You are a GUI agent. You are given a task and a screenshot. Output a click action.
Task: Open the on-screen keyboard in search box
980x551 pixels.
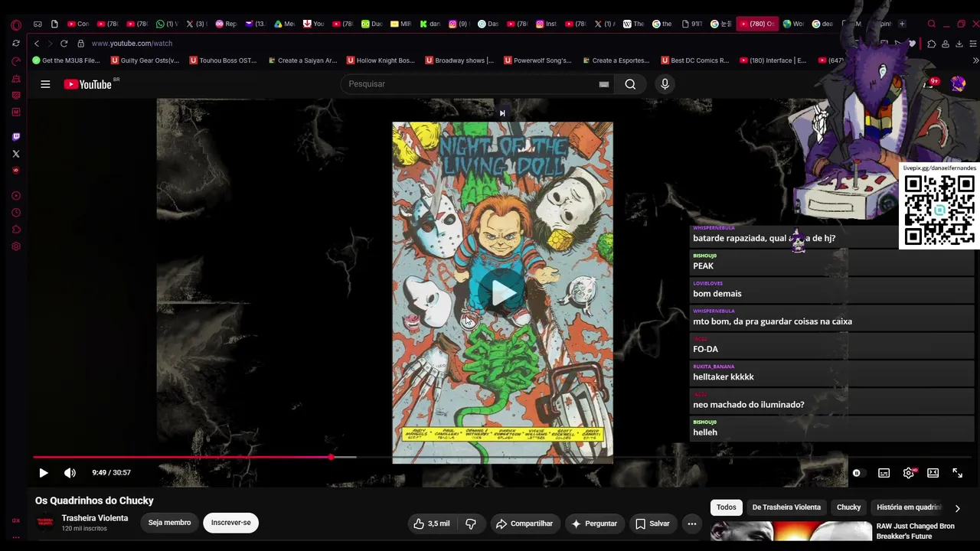coord(603,84)
